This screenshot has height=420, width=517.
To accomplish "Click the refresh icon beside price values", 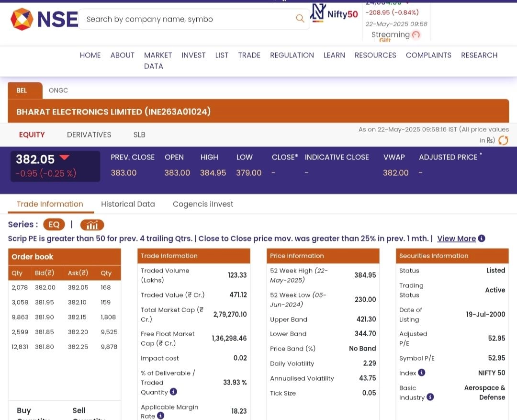I will point(503,140).
